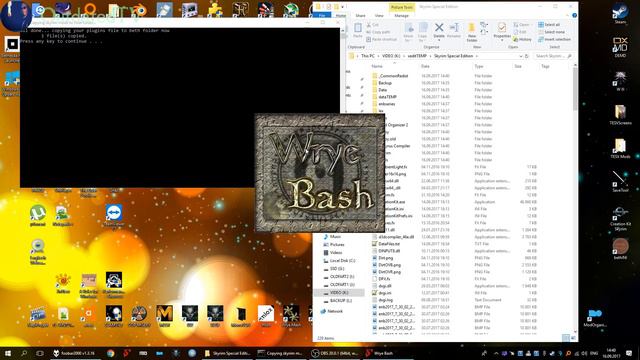
Task: Switch Explorer to large icons view toggle
Action: pos(573,338)
